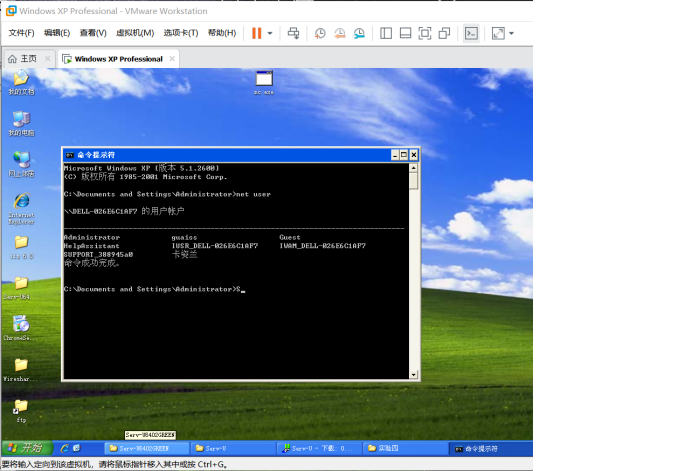Toggle the thumbnail bar panel icon
693x471 pixels.
[405, 33]
